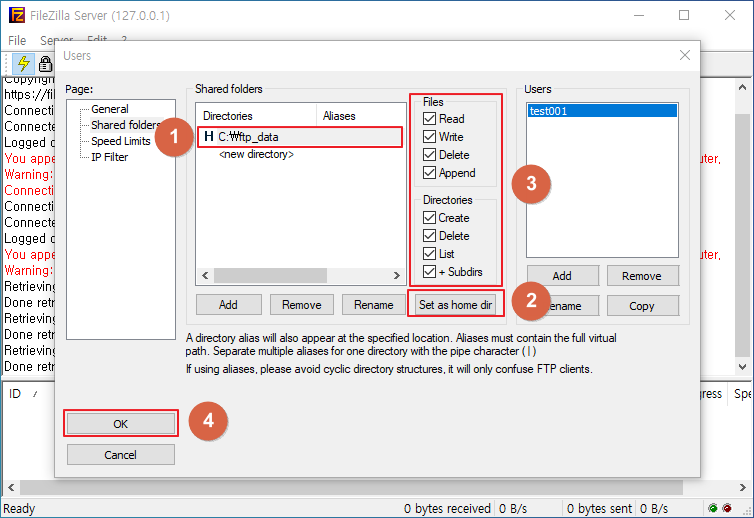Toggle the Directories Create checkbox
The height and width of the screenshot is (518, 754).
coord(429,218)
